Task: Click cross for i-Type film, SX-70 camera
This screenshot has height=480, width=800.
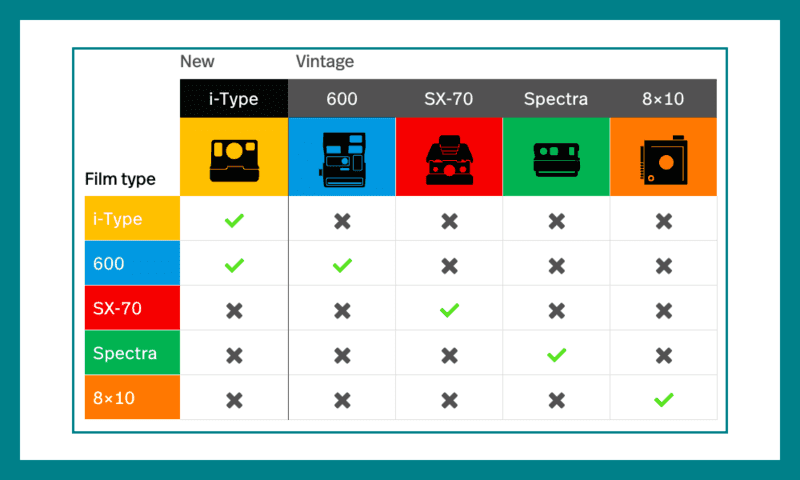Action: tap(449, 221)
